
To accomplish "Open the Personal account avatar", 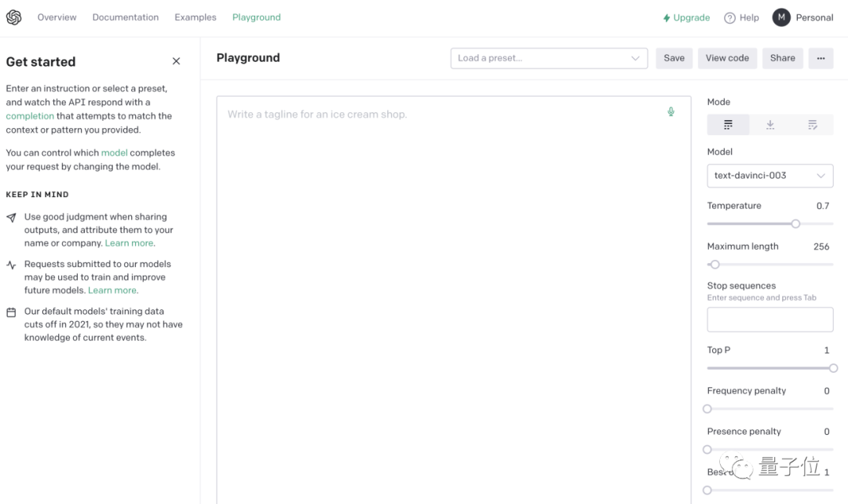I will coord(781,17).
